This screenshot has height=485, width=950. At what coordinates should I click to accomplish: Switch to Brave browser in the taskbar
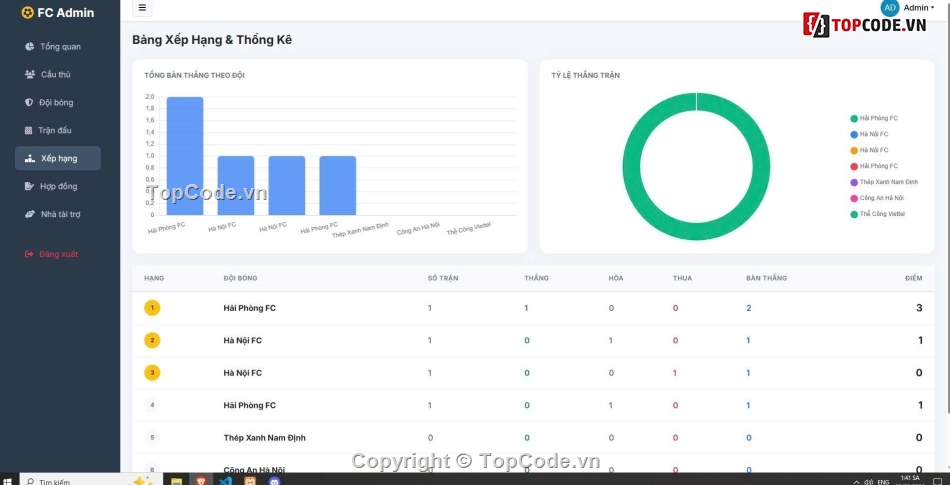coord(201,482)
